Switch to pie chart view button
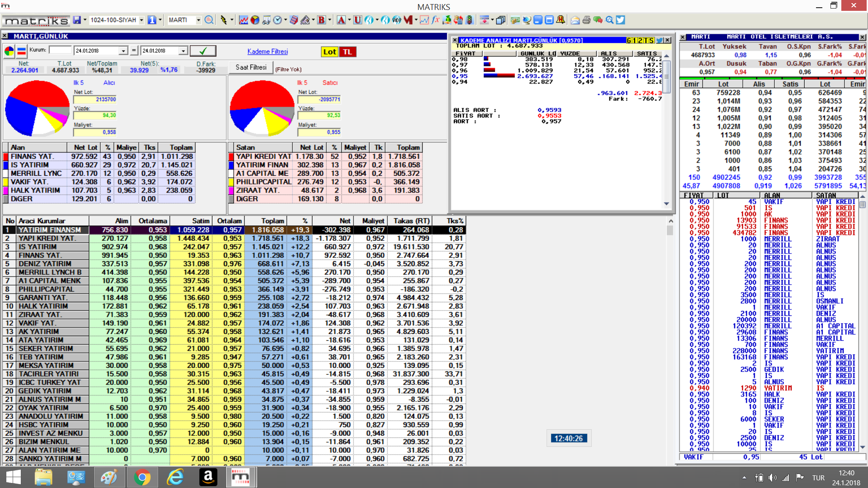 pyautogui.click(x=9, y=51)
